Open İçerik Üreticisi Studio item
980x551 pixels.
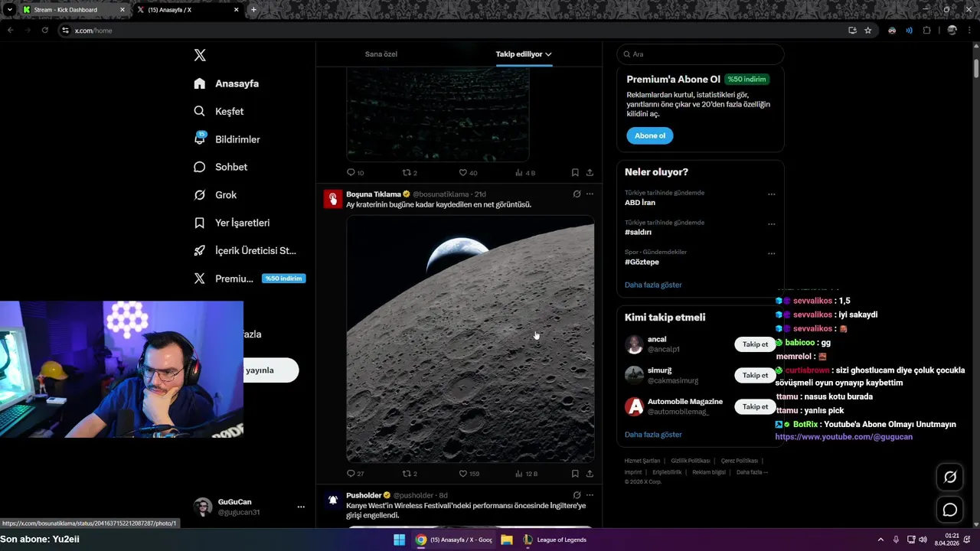click(245, 250)
